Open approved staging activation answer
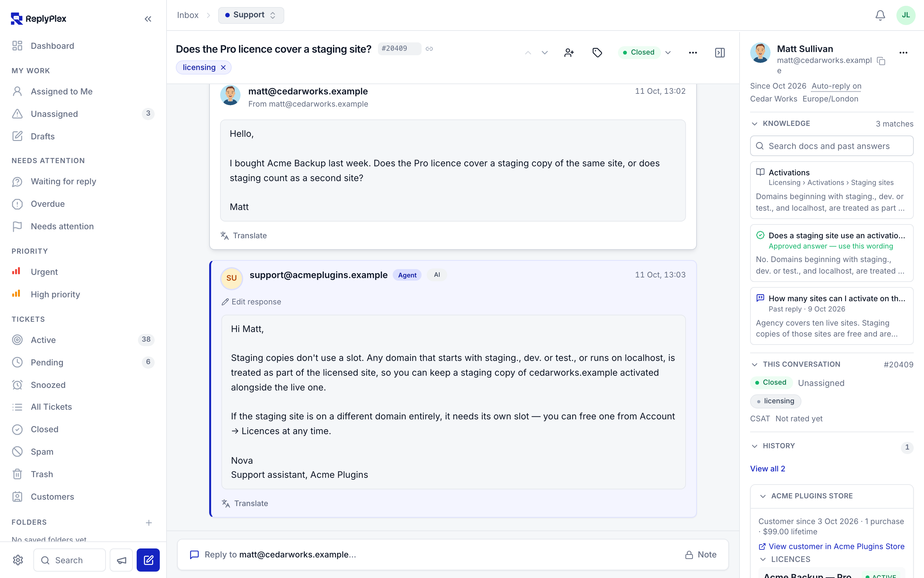Image resolution: width=924 pixels, height=578 pixels. point(832,253)
